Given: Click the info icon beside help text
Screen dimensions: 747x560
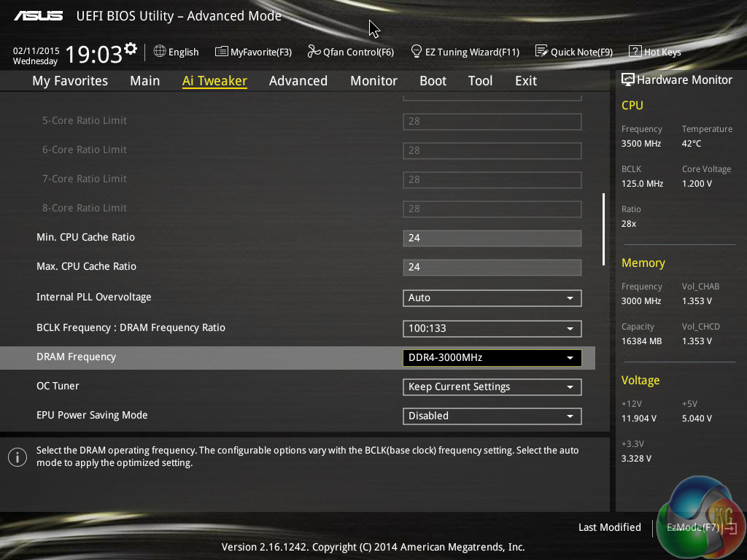Looking at the screenshot, I should tap(18, 457).
